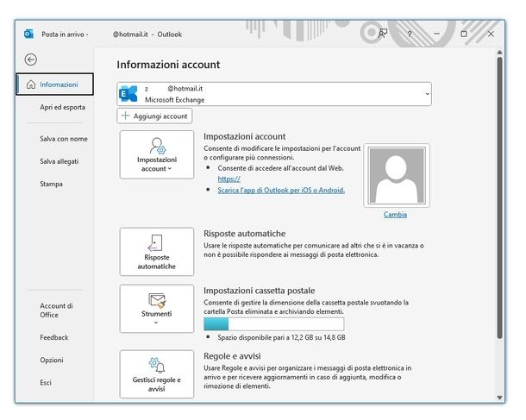This screenshot has width=526, height=420.
Task: Open the Coming Soon feedback icon
Action: click(382, 34)
